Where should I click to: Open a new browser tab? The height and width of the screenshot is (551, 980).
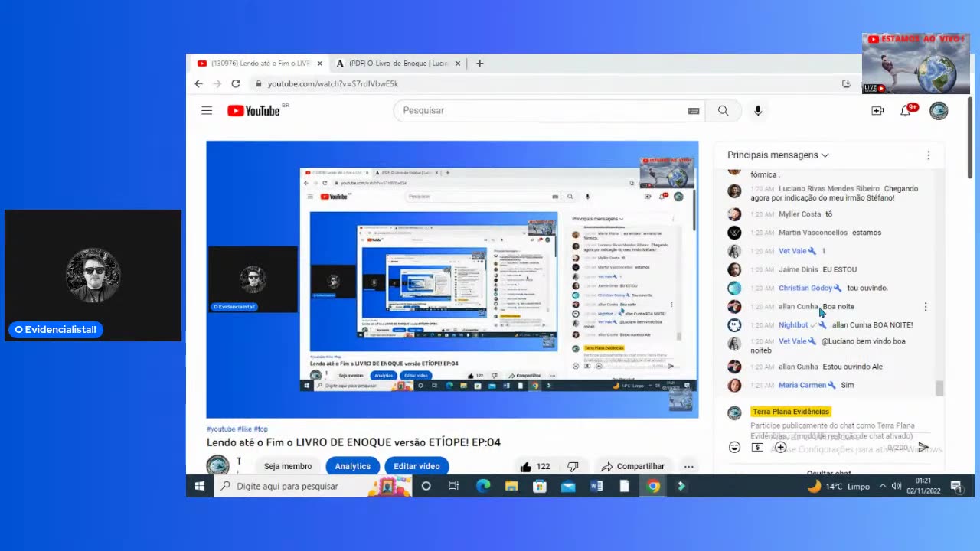point(480,64)
